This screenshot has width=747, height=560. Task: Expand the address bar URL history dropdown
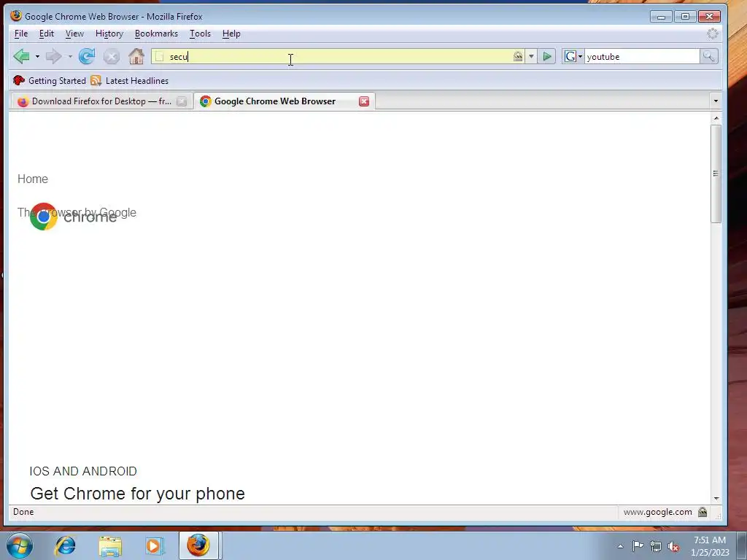tap(531, 57)
